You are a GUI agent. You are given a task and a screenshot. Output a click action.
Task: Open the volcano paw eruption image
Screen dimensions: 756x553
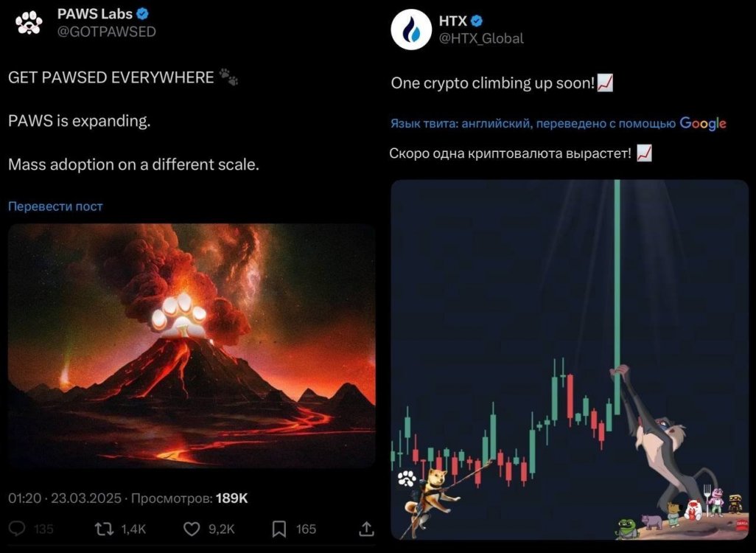(x=192, y=346)
